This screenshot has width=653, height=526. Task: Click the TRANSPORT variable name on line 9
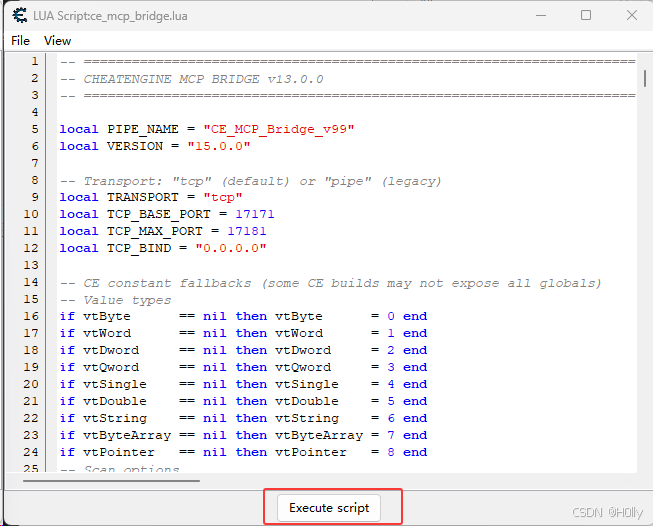(143, 197)
